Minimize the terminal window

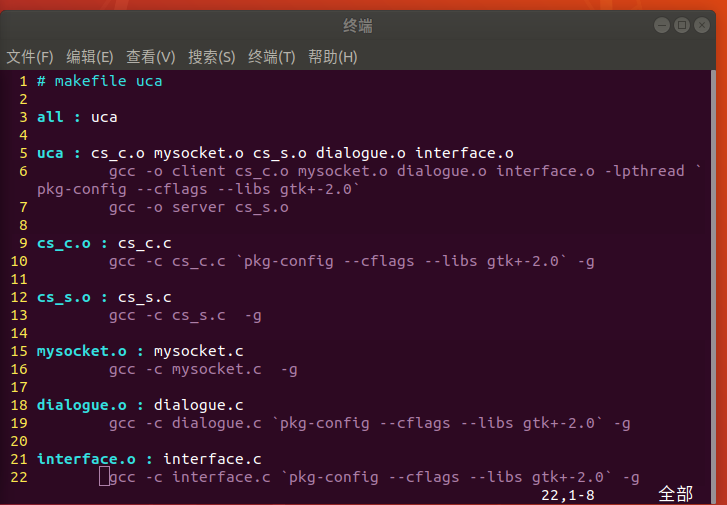pos(662,25)
